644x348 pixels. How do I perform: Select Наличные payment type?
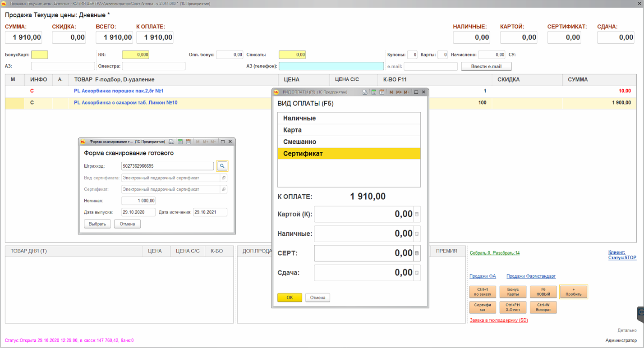[x=349, y=118]
